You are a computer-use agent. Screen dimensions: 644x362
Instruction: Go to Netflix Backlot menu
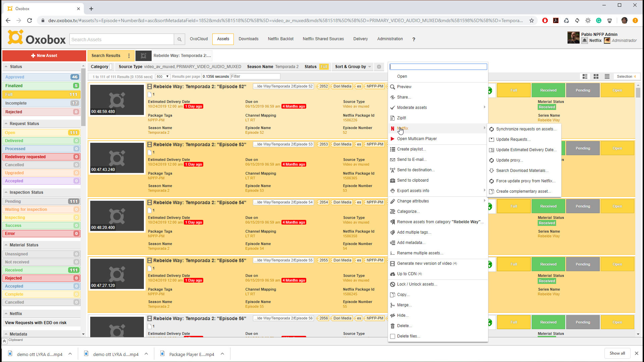[280, 39]
